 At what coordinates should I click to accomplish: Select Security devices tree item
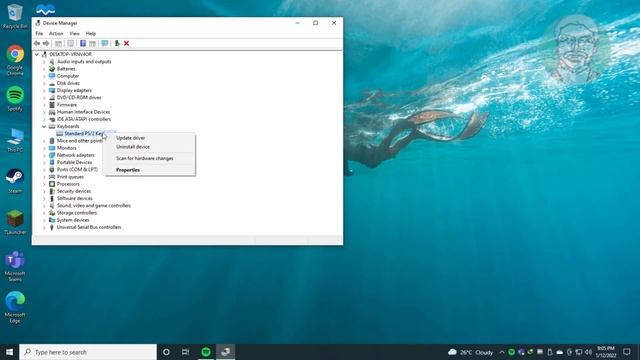(x=74, y=191)
